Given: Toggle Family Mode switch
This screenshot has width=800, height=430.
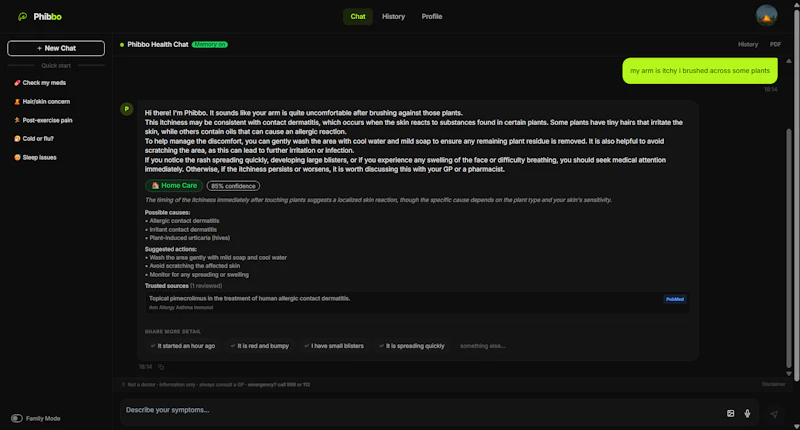Looking at the screenshot, I should pos(17,418).
